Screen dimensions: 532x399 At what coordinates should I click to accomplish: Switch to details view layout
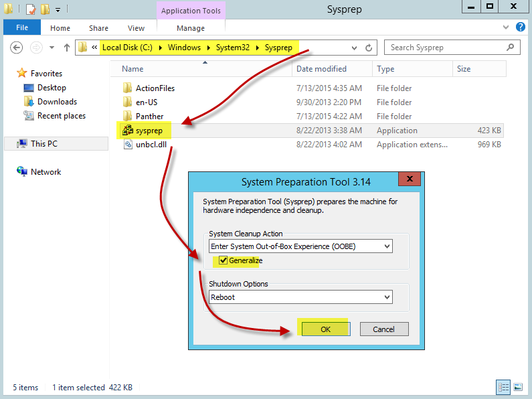pyautogui.click(x=503, y=387)
